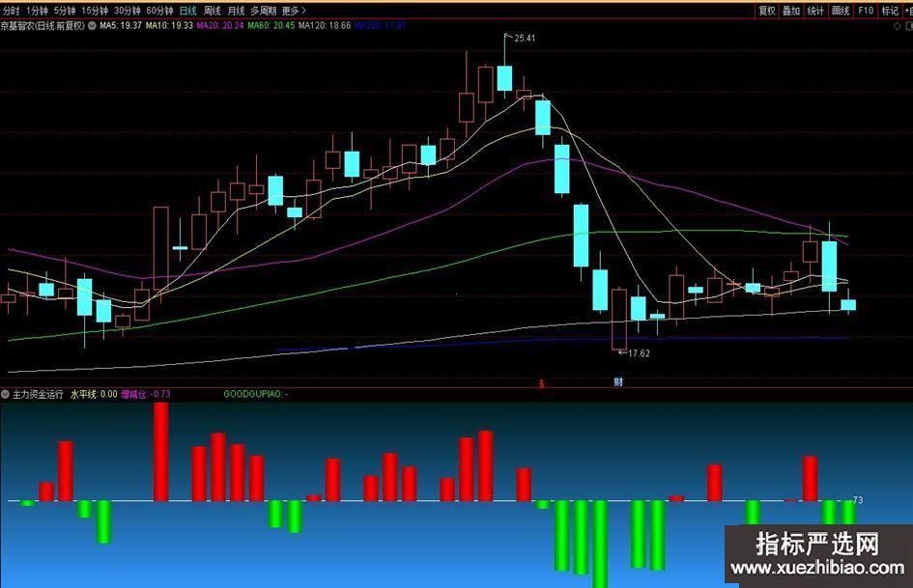Select the 60分钟 period tab
The width and height of the screenshot is (913, 588).
click(x=159, y=11)
